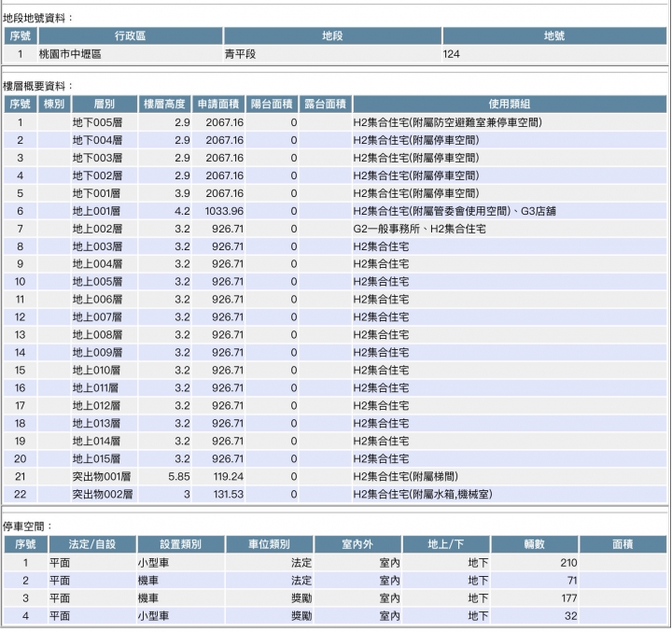The width and height of the screenshot is (672, 632).
Task: Select the 地上001層 row label
Action: 96,211
